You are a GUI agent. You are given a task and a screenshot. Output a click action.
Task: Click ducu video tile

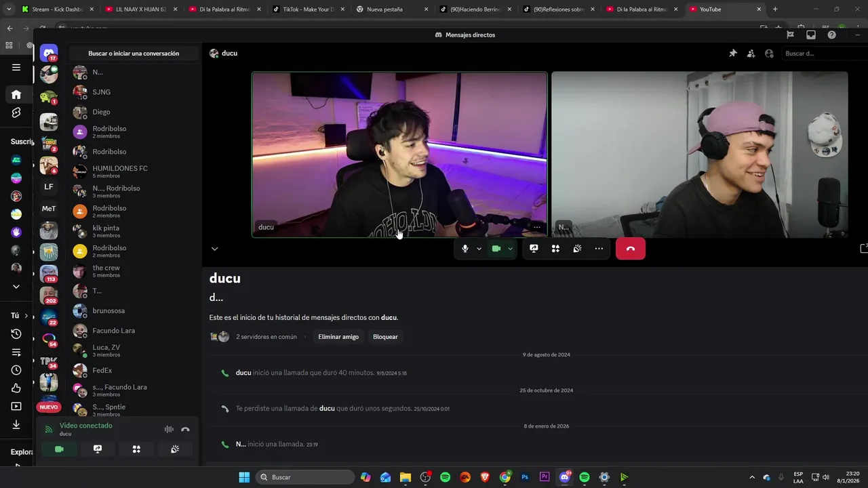point(399,155)
